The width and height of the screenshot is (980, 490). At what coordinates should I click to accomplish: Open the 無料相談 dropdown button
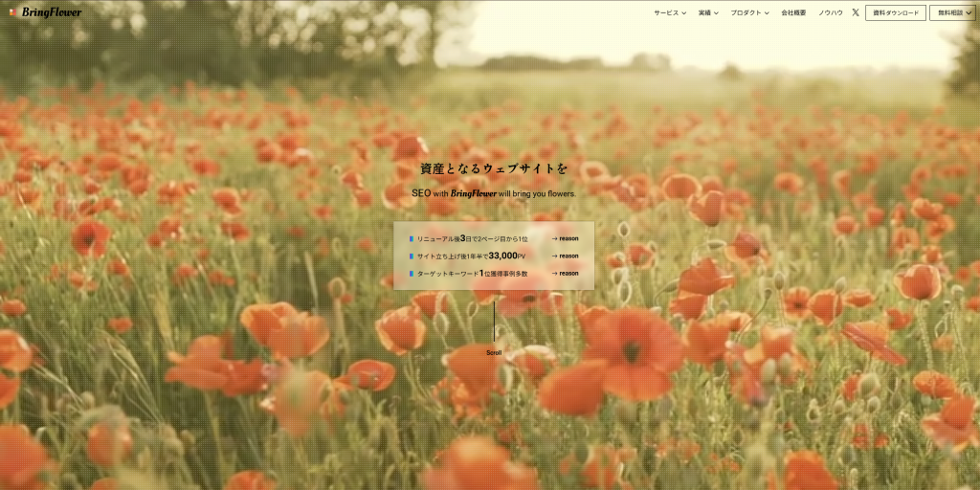click(x=954, y=12)
